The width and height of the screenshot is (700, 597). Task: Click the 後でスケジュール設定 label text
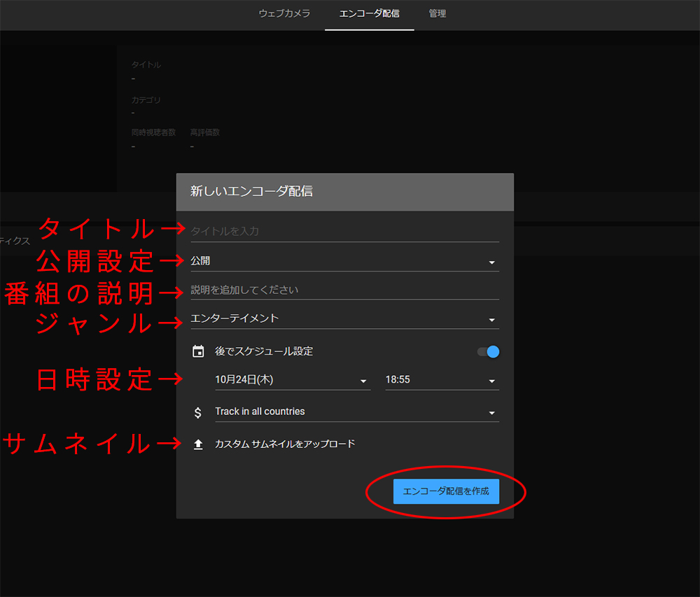(x=264, y=351)
